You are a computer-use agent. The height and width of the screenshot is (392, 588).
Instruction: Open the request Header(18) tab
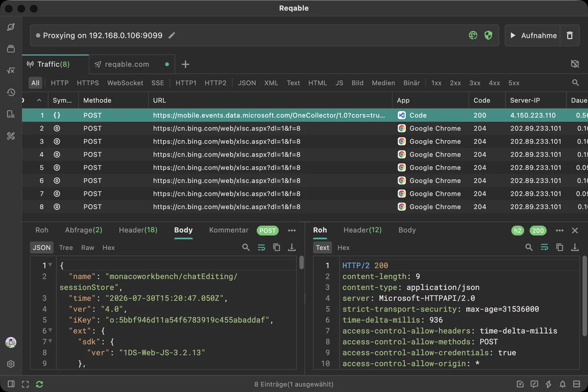138,230
